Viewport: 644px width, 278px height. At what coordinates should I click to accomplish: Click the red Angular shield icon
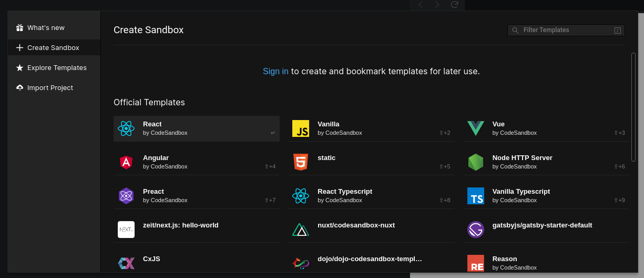(126, 162)
